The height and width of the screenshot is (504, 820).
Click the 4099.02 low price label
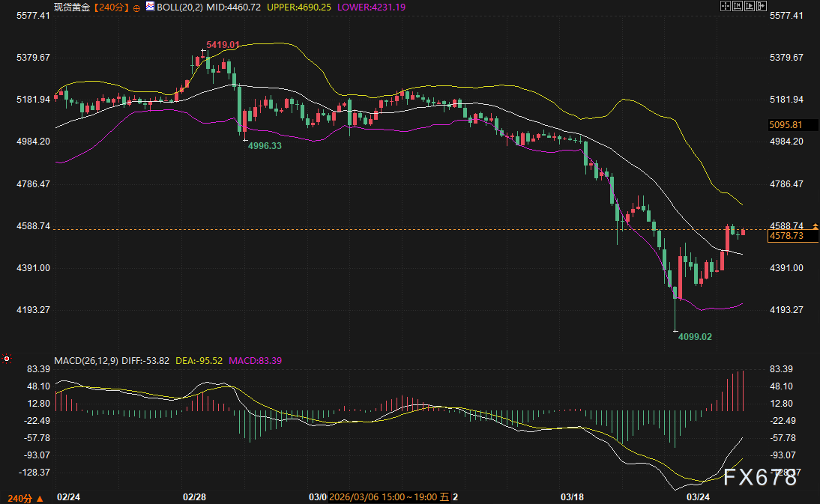point(695,337)
